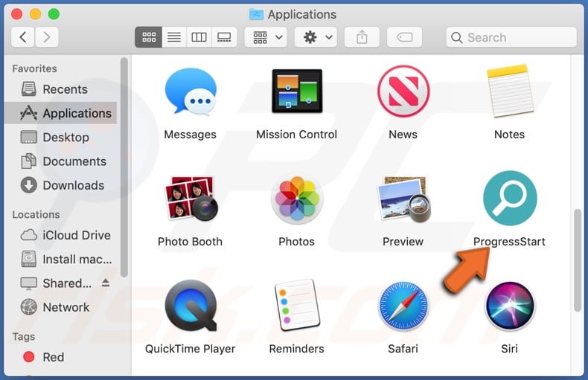Switch to icon view
The image size is (588, 380).
pyautogui.click(x=149, y=37)
